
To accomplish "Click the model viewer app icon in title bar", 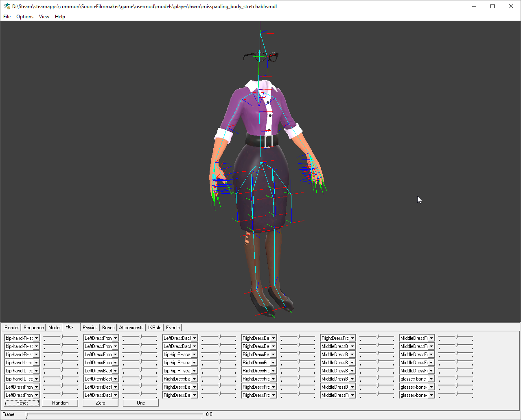I will pyautogui.click(x=7, y=7).
